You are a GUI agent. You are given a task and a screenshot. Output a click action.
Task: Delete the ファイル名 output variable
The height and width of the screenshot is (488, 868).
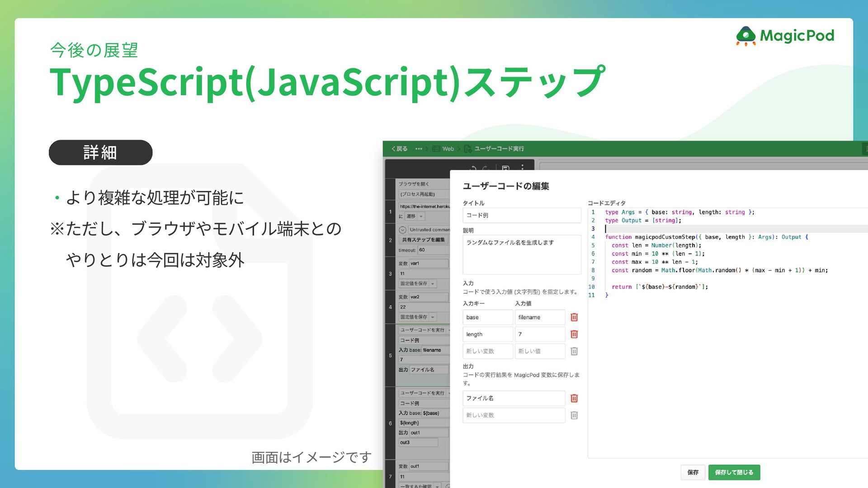(574, 398)
